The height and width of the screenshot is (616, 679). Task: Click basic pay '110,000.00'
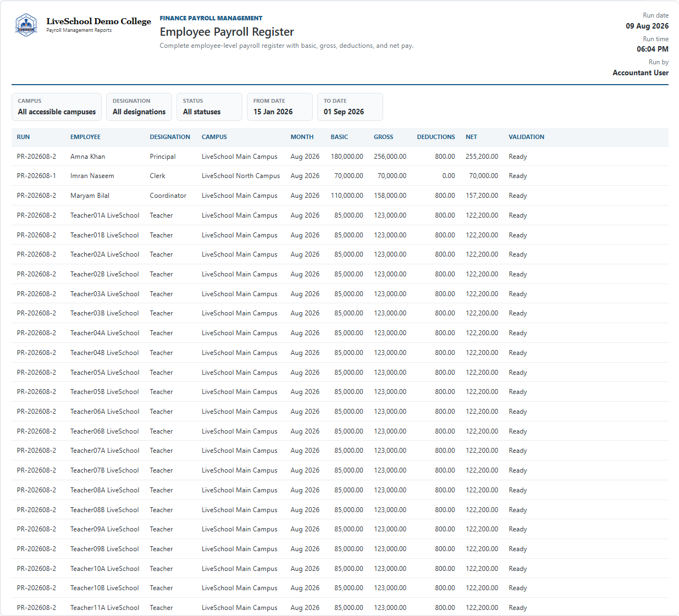point(347,196)
